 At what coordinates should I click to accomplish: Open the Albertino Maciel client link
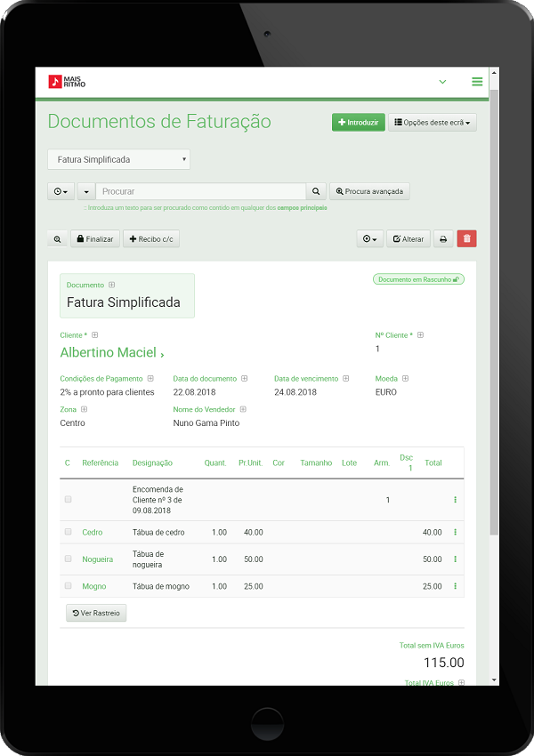tap(112, 352)
